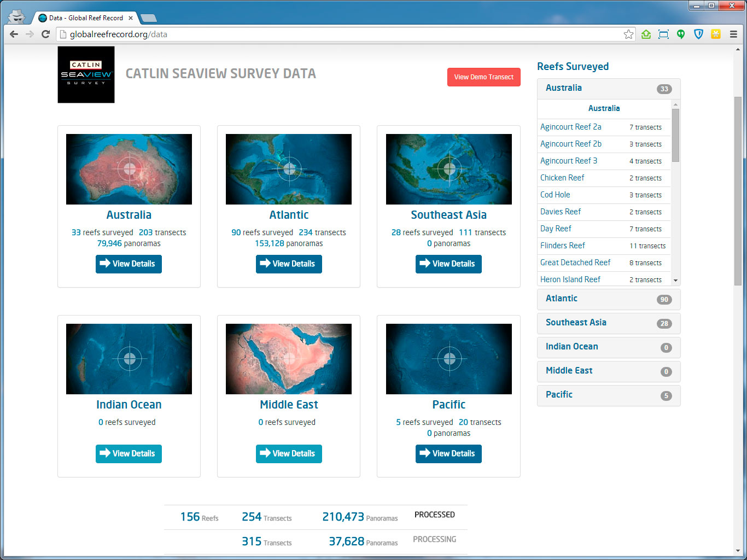The image size is (747, 560).
Task: Close the Global Reef Record tab
Action: tap(131, 18)
